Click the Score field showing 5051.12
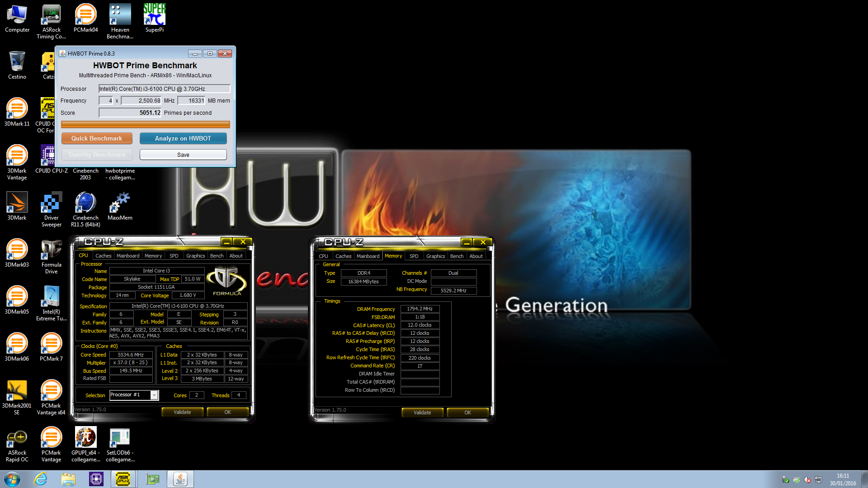This screenshot has height=488, width=868. [130, 113]
